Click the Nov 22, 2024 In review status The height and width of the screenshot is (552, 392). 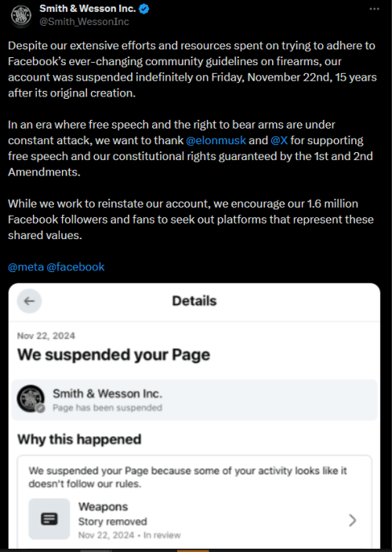[x=129, y=535]
